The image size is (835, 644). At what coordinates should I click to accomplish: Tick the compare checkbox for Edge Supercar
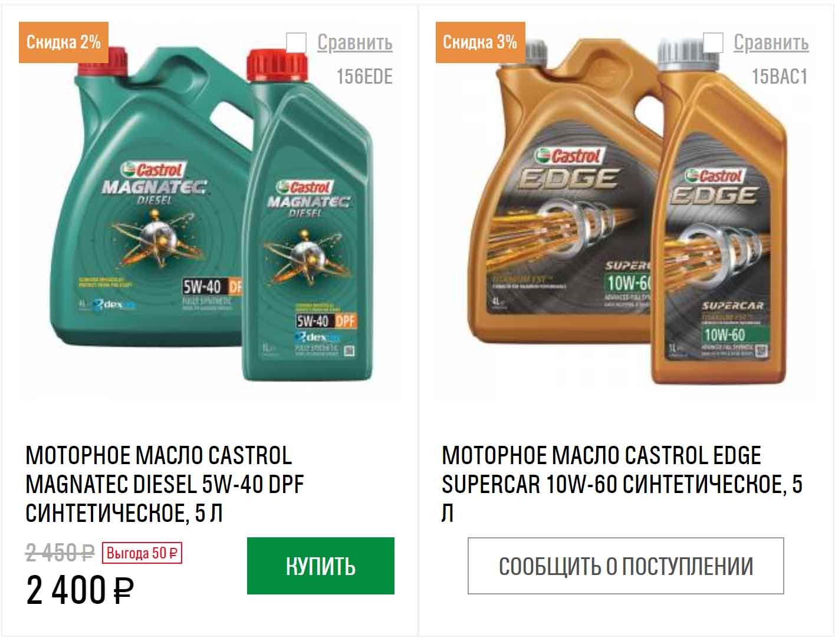click(713, 42)
